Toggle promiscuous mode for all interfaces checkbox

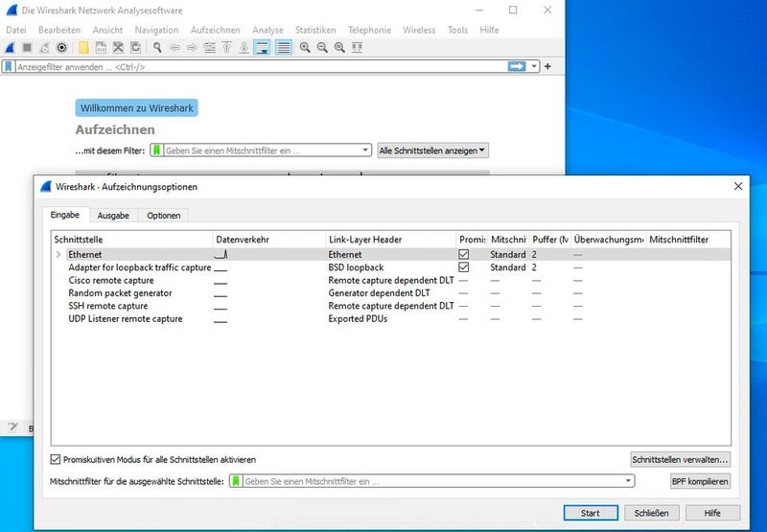(x=56, y=460)
